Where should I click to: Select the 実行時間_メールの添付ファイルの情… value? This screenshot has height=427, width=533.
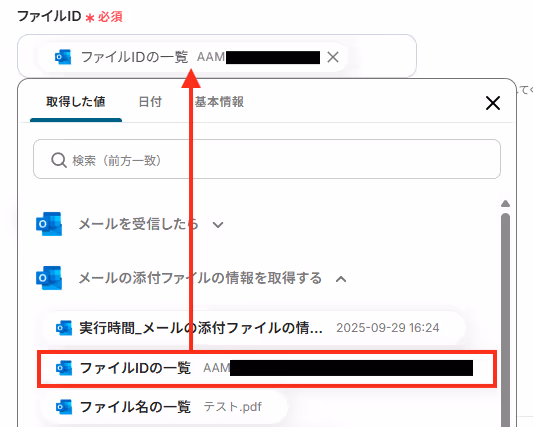pyautogui.click(x=252, y=328)
